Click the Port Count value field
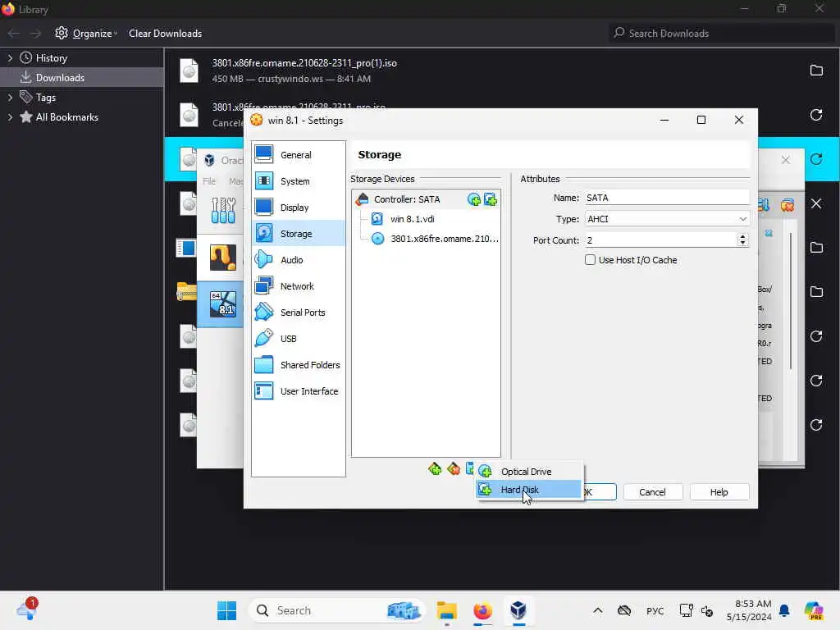Viewport: 840px width, 630px height. pyautogui.click(x=660, y=240)
